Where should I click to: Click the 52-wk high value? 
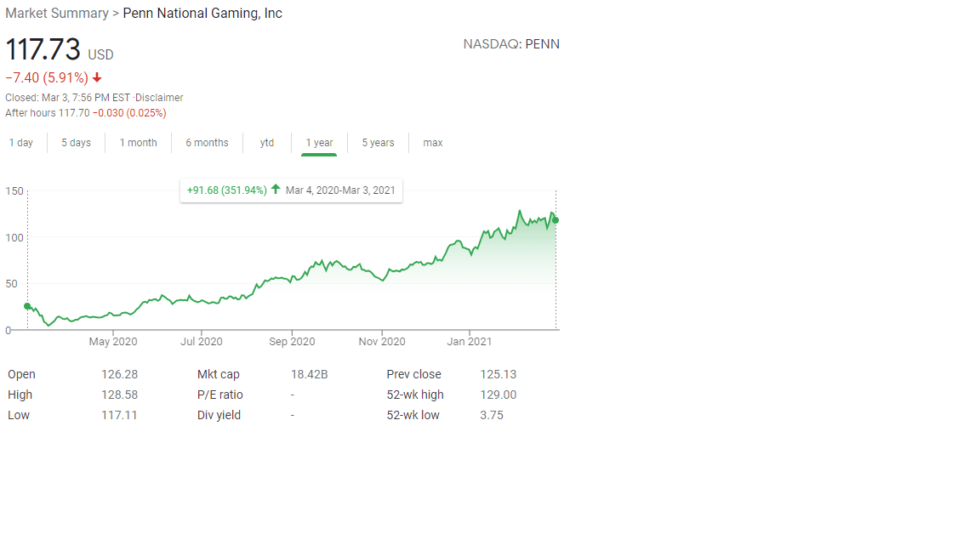point(498,395)
